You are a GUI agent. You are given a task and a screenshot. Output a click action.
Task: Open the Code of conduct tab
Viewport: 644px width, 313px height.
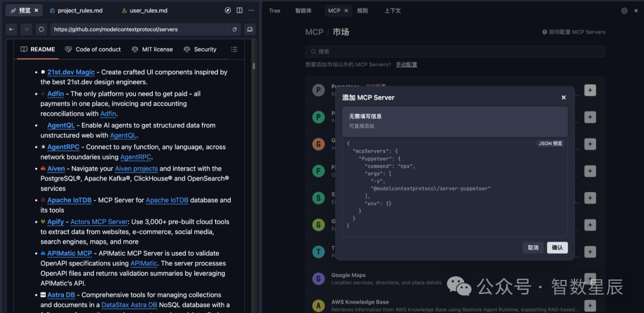coord(93,49)
